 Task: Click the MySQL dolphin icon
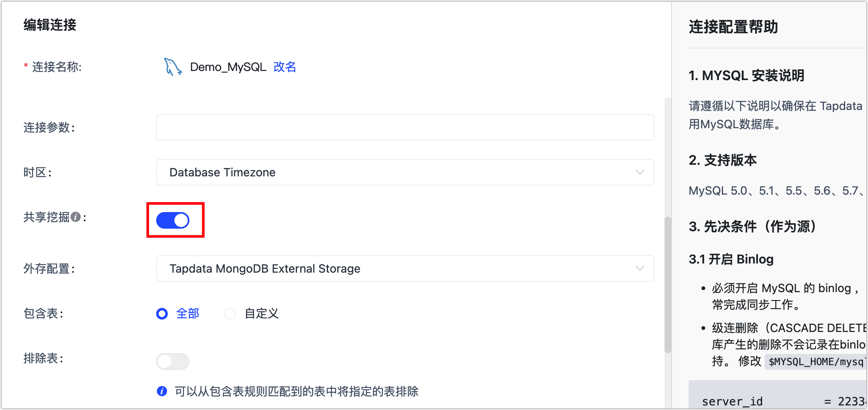tap(173, 67)
